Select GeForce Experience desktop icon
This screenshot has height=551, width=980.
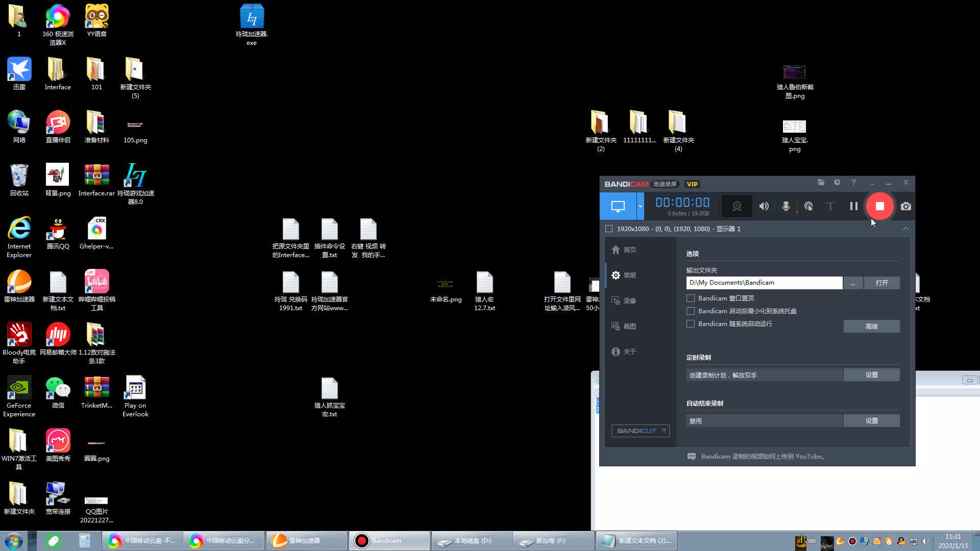[19, 396]
